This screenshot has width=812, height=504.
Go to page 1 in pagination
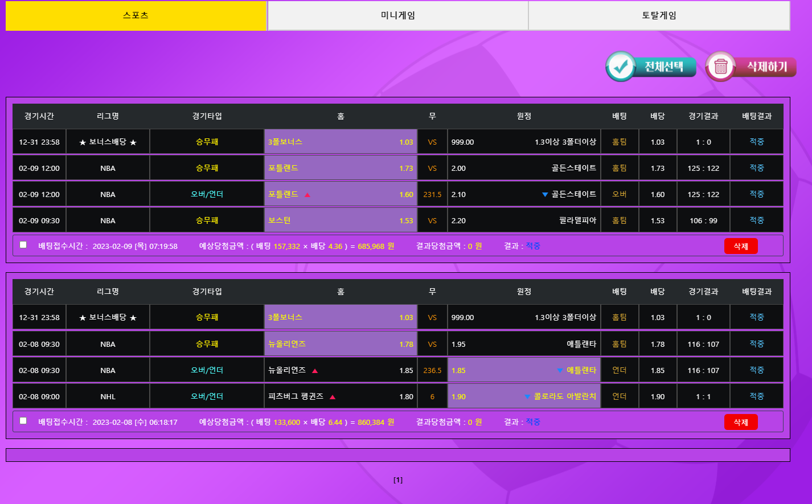(398, 480)
